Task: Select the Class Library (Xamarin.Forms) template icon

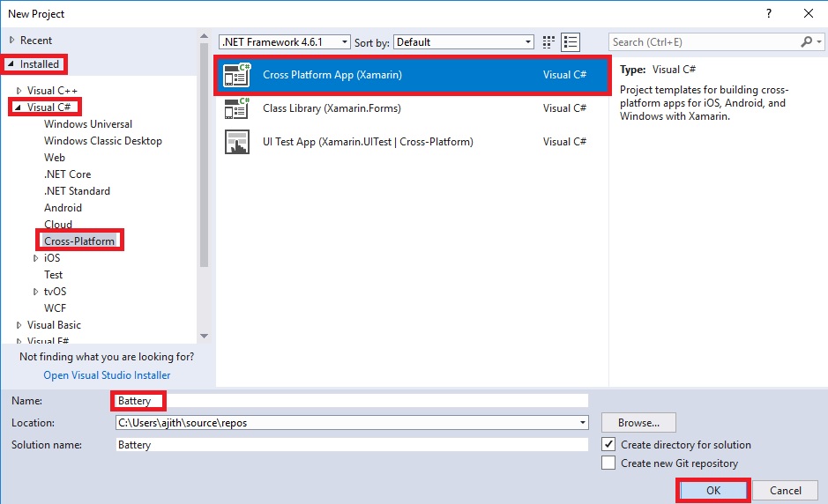Action: coord(236,108)
